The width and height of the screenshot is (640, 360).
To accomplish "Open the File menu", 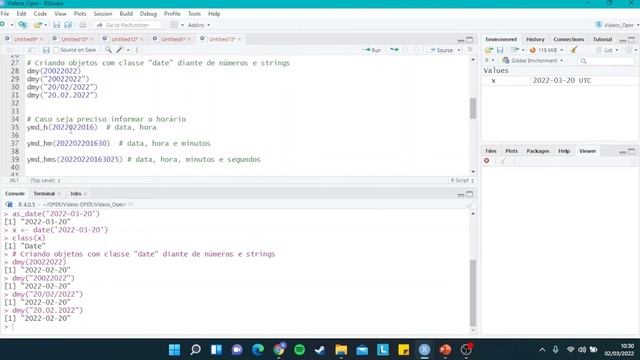I will [5, 13].
